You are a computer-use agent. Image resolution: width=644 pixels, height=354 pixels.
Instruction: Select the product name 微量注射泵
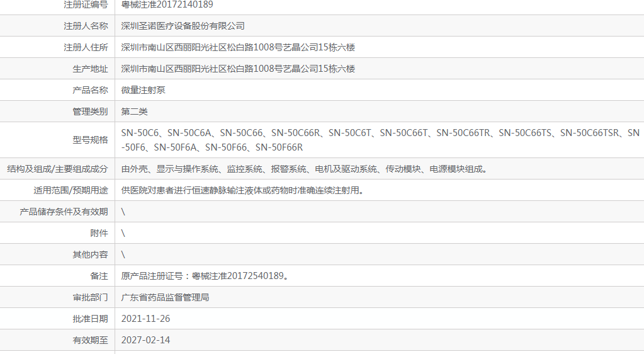coord(143,91)
